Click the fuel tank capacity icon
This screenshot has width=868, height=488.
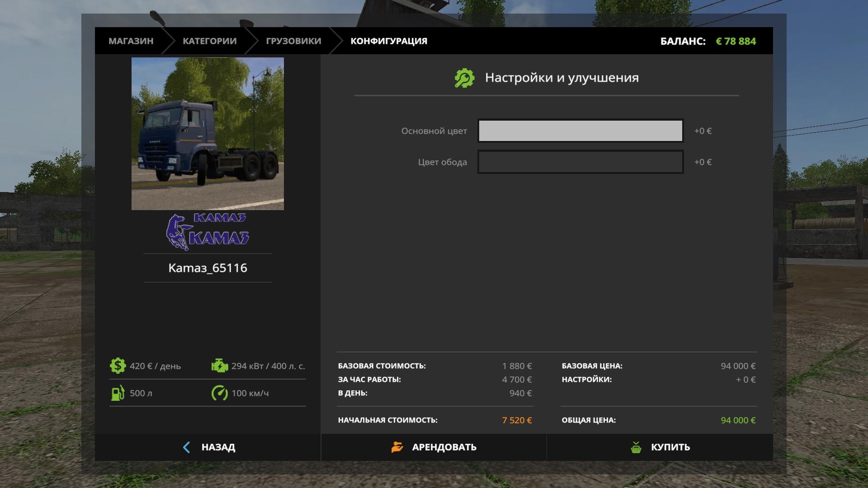click(118, 393)
